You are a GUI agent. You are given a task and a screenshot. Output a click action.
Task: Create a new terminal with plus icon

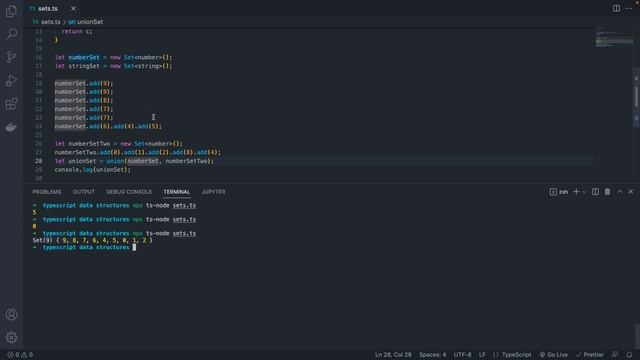pyautogui.click(x=576, y=192)
